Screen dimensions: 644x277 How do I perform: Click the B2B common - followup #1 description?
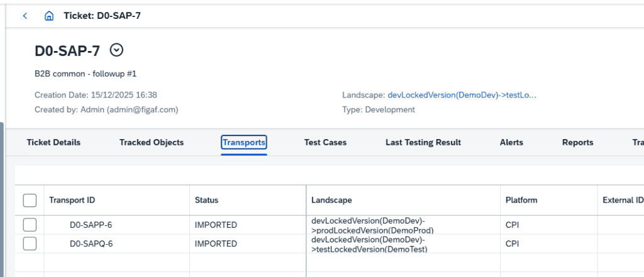coord(86,74)
